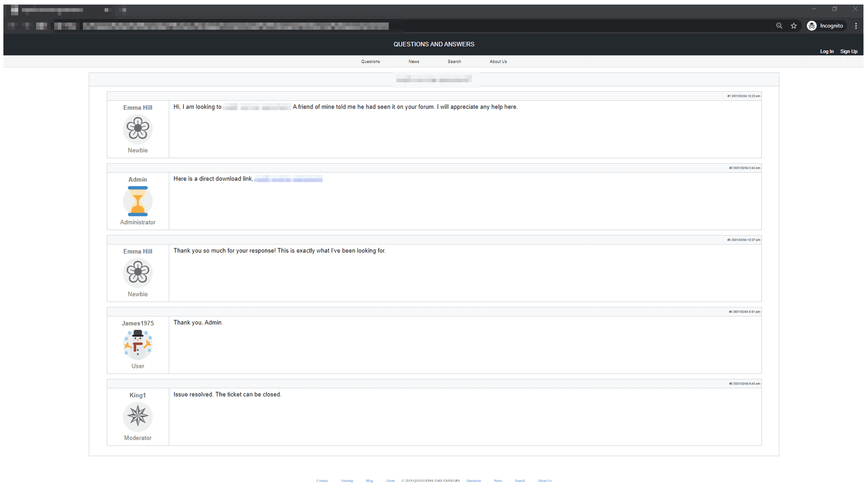
Task: Click the Sign Up link
Action: (849, 51)
